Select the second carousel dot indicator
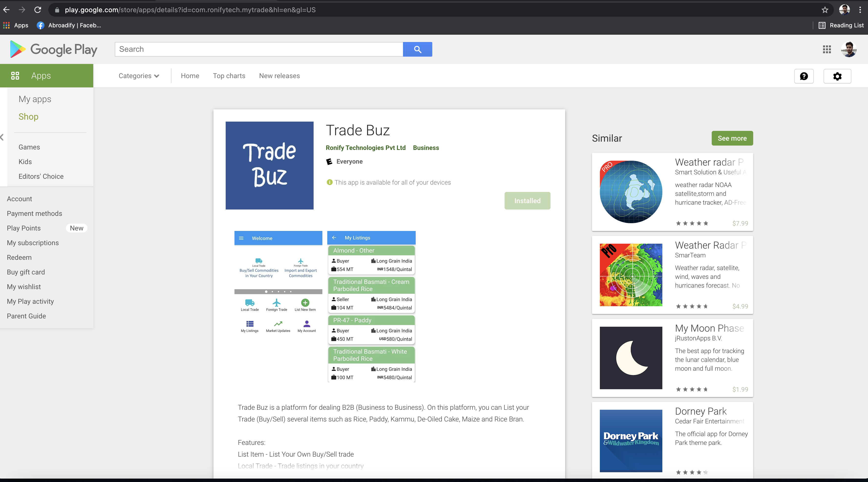 pos(272,292)
